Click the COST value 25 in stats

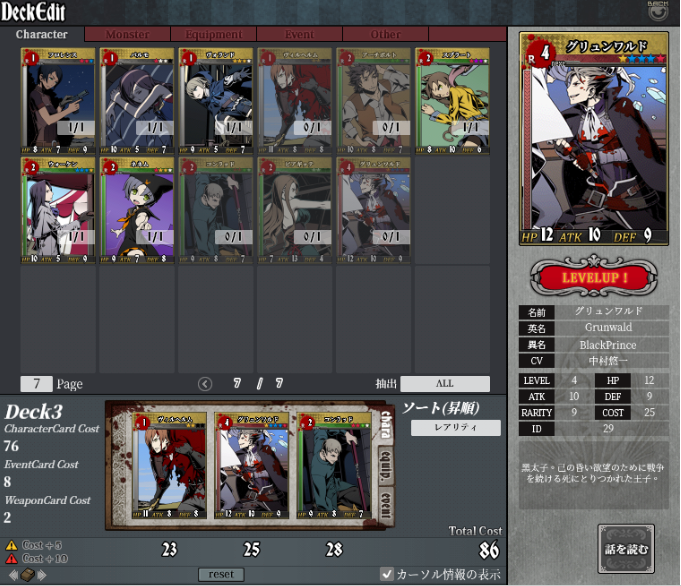click(x=649, y=412)
